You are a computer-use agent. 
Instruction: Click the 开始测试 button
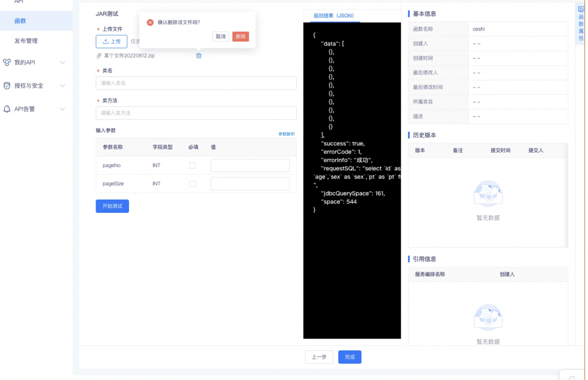[x=112, y=206]
